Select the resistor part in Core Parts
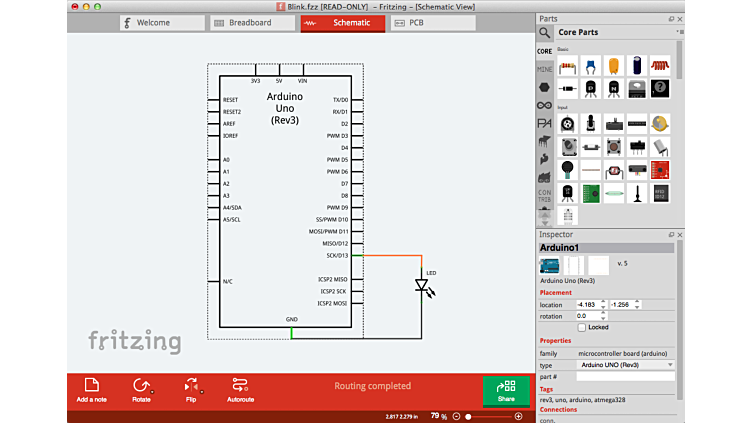The height and width of the screenshot is (423, 752). click(x=568, y=66)
